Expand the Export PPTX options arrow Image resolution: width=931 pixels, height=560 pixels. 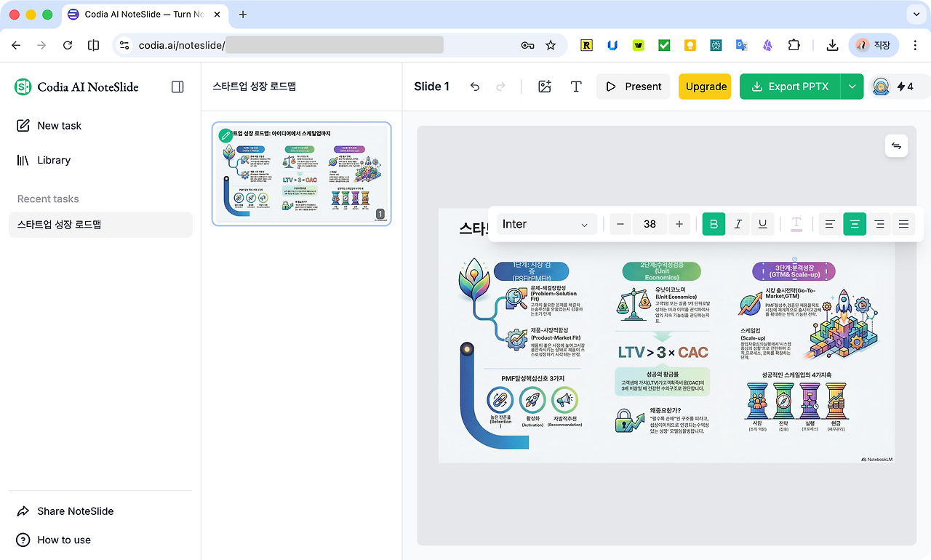(x=852, y=87)
